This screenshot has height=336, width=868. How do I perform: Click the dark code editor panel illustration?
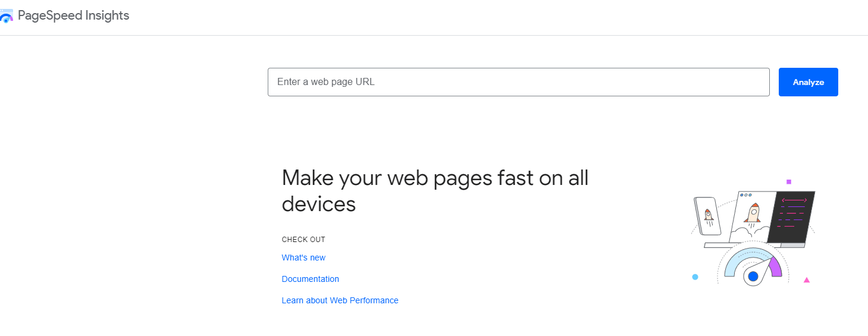pyautogui.click(x=791, y=217)
